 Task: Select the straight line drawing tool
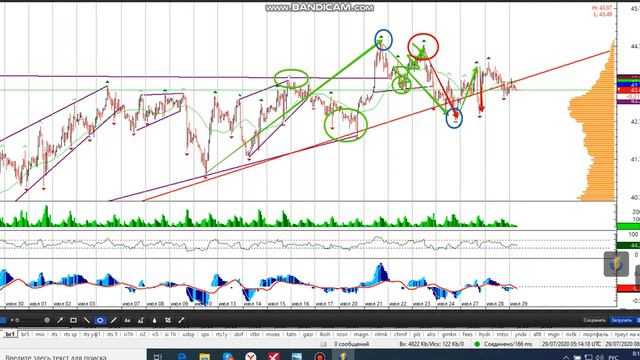[x=87, y=320]
